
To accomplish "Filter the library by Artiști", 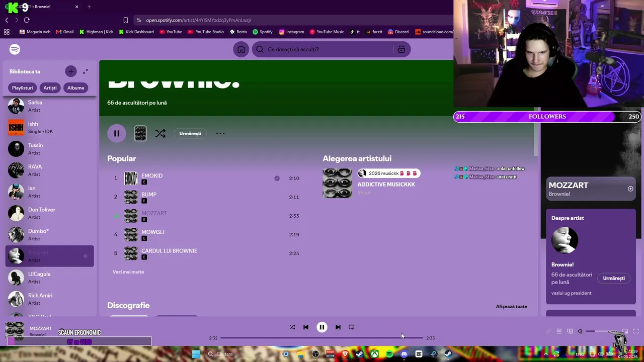I will [x=50, y=88].
